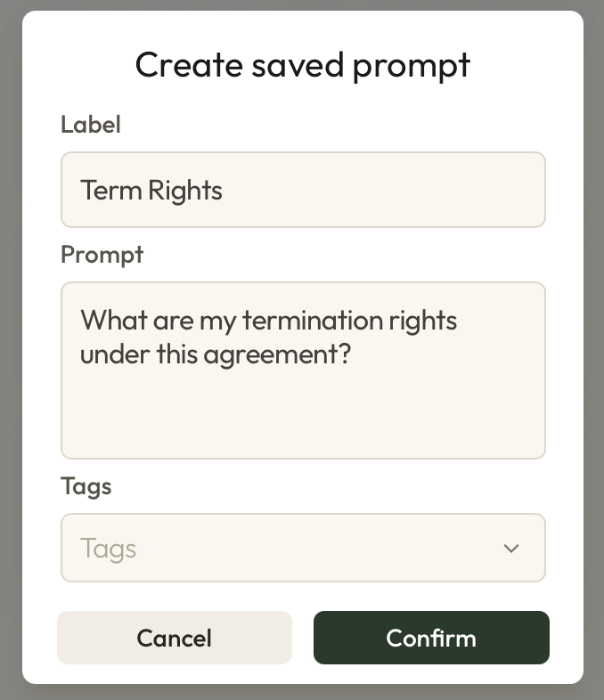
Task: Click the "Prompt" field caption
Action: coord(102,255)
